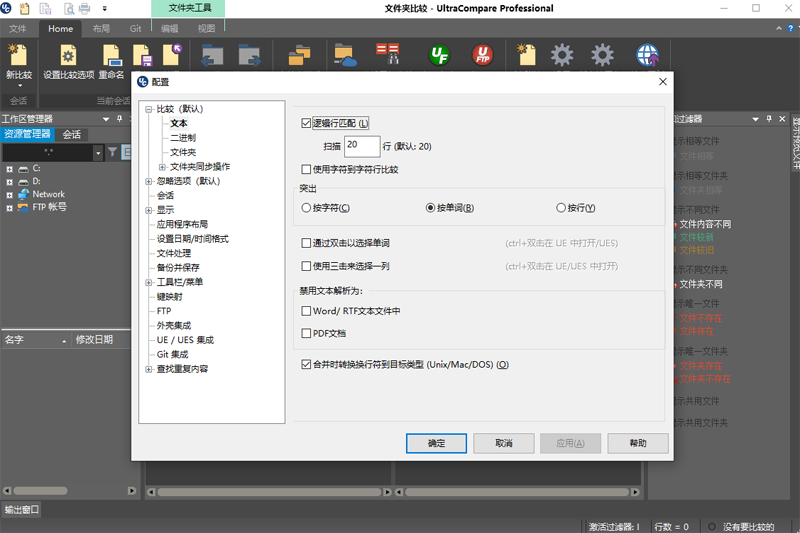800x533 pixels.
Task: Switch to the 布局 ribbon tab
Action: (x=101, y=29)
